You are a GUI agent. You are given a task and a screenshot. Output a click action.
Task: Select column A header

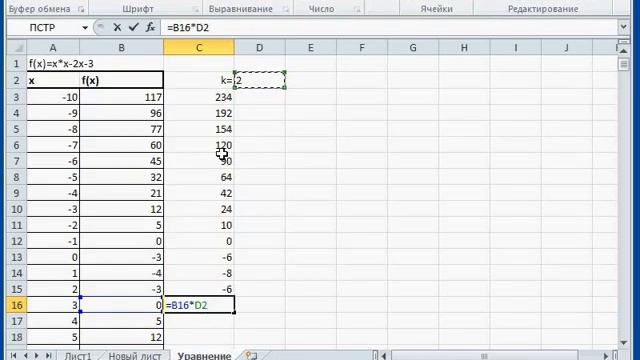coord(53,48)
